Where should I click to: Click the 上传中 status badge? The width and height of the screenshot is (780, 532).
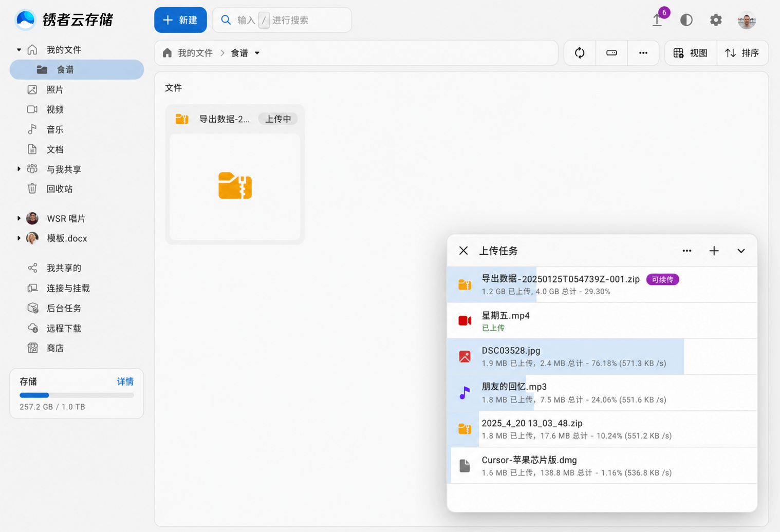(278, 119)
